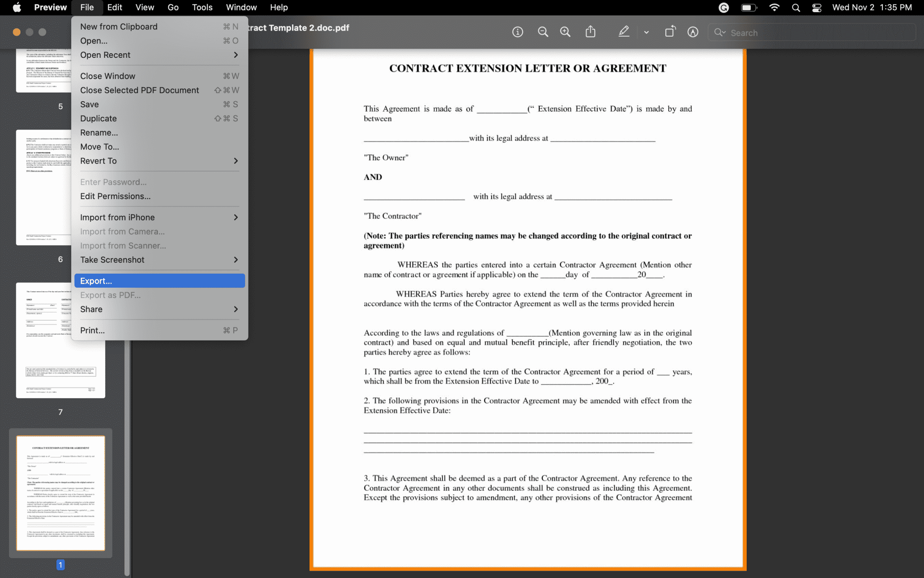Rotate the page counterclockwise
The height and width of the screenshot is (578, 924).
(x=670, y=32)
